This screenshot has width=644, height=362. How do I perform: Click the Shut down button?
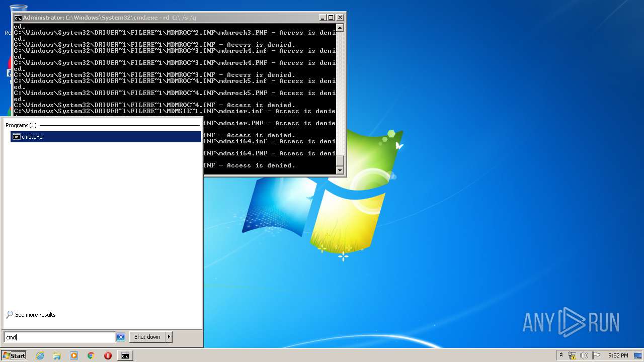147,337
